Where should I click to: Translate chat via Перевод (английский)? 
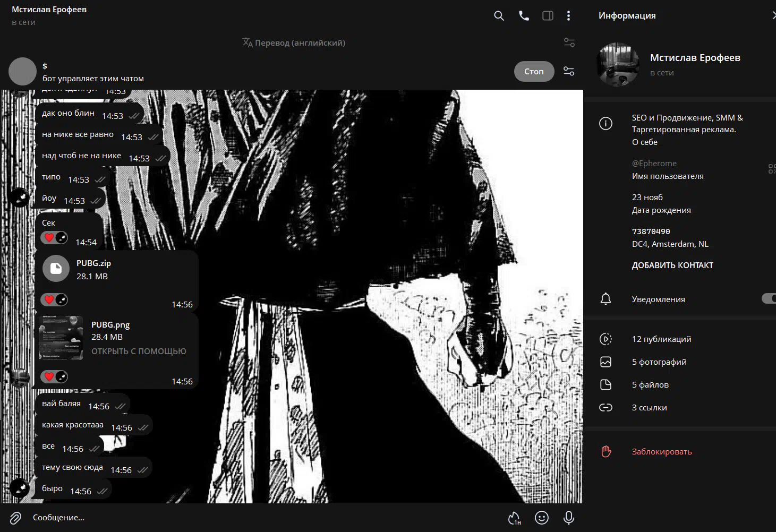[x=294, y=42]
